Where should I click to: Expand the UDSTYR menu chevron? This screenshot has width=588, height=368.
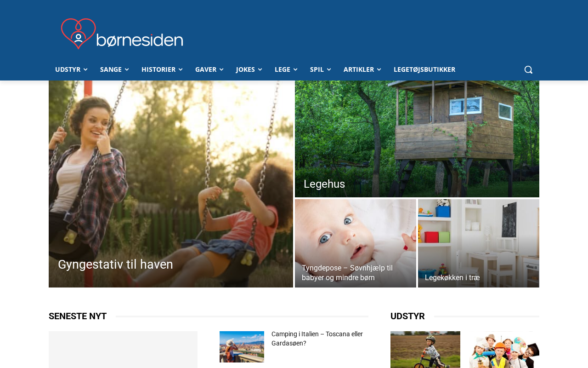(x=85, y=69)
